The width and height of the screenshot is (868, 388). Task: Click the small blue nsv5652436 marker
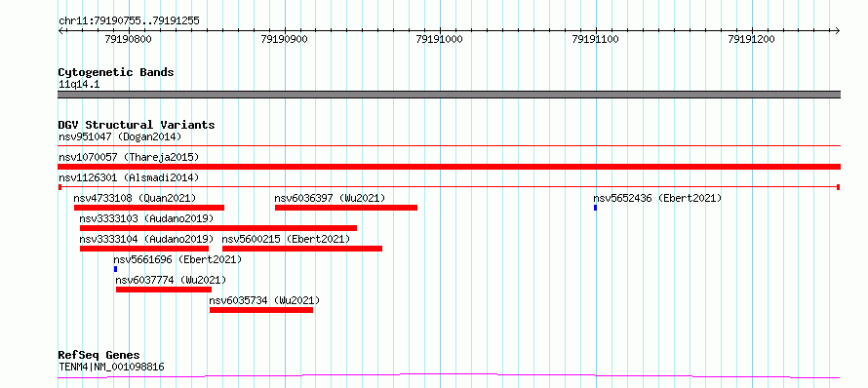tap(595, 208)
